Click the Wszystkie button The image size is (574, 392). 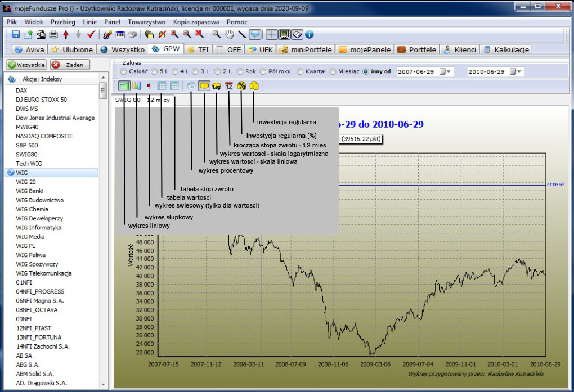(26, 65)
